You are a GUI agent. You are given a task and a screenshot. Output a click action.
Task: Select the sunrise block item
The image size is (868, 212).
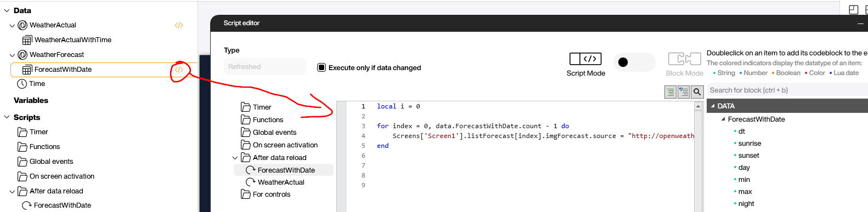[749, 144]
